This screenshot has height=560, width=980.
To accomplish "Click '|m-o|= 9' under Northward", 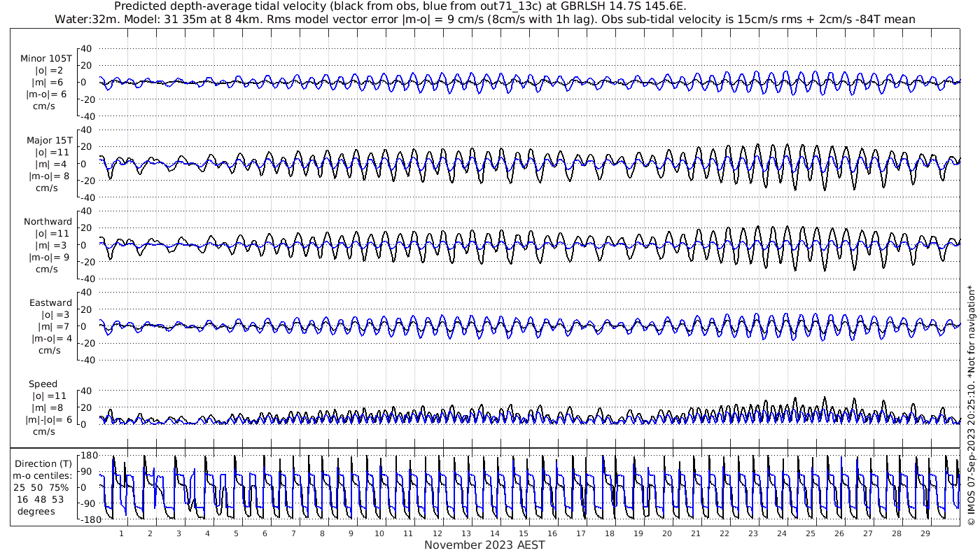I will pyautogui.click(x=48, y=257).
